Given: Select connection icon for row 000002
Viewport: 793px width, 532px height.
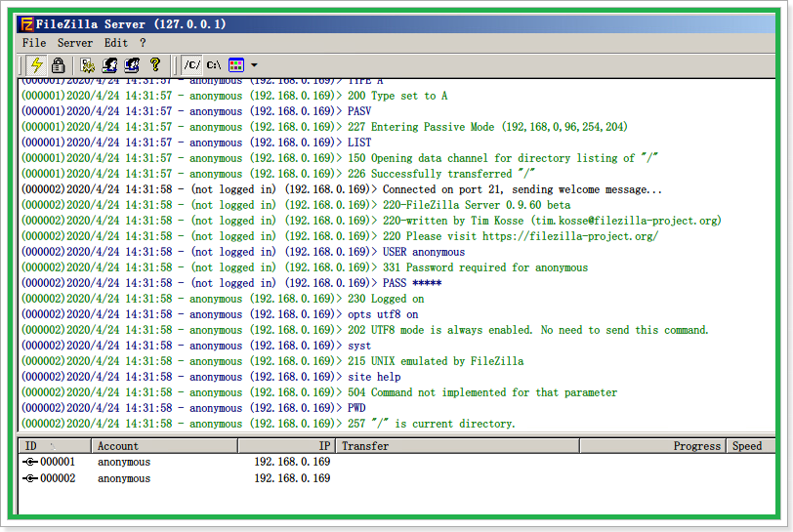Looking at the screenshot, I should click(x=30, y=478).
